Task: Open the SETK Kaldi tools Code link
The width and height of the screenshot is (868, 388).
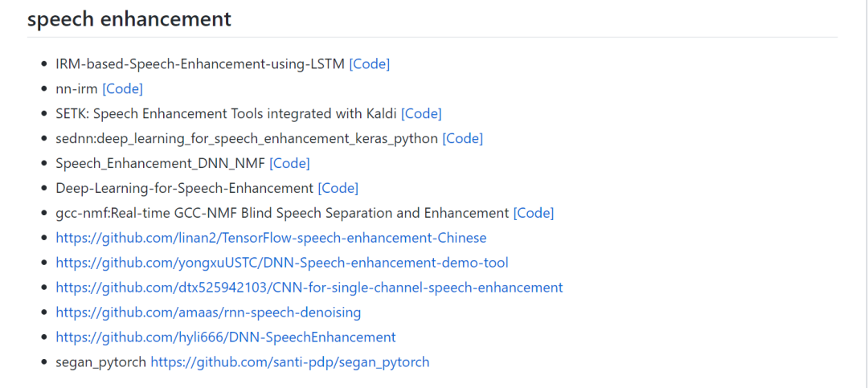Action: tap(421, 113)
